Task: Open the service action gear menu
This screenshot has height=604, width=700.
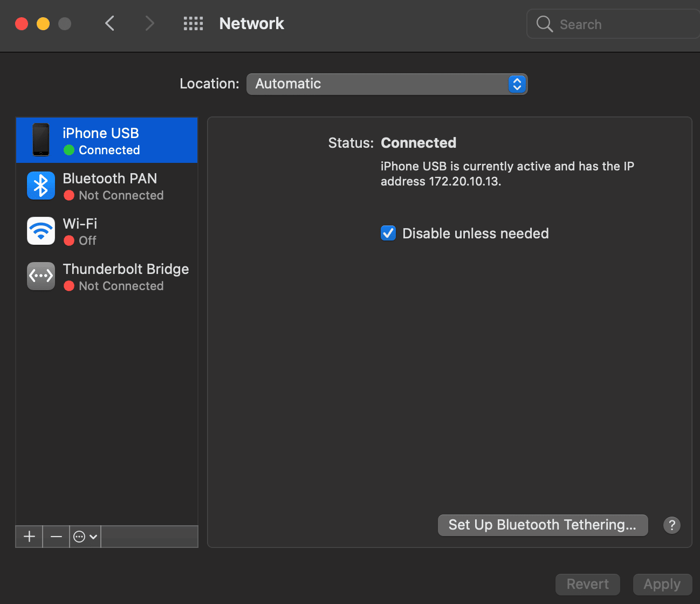Action: click(85, 537)
